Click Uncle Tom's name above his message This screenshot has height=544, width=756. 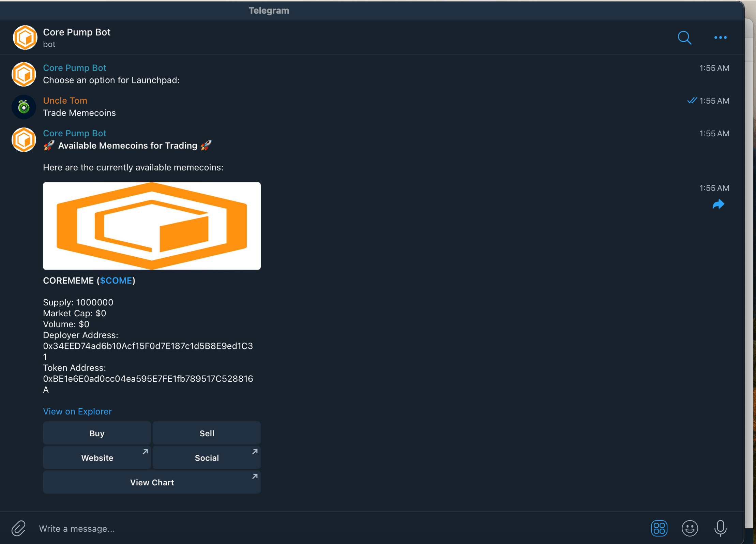(65, 101)
